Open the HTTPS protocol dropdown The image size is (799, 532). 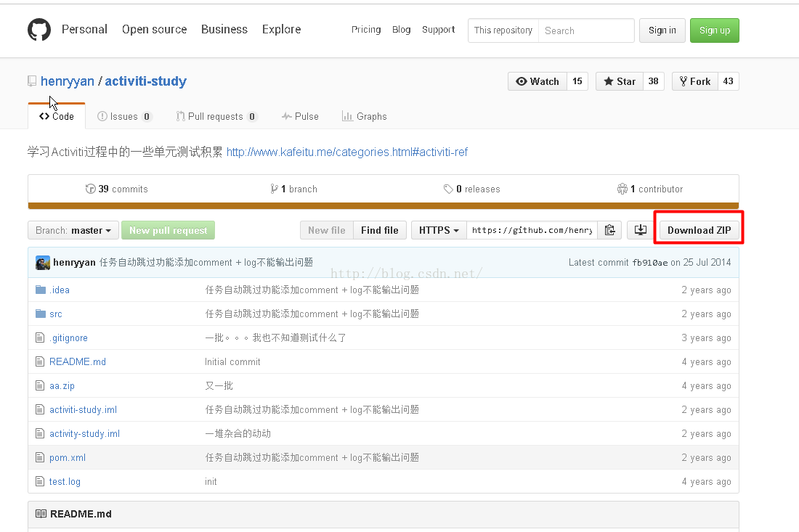click(x=439, y=230)
